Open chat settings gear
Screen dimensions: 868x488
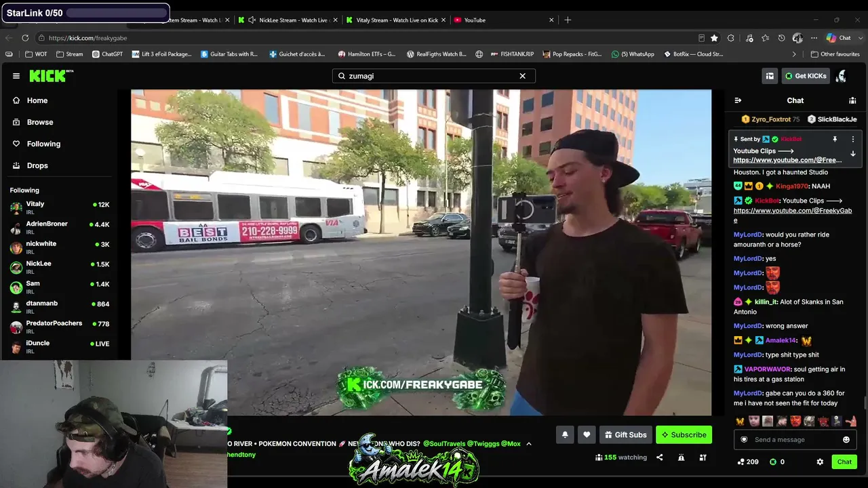pyautogui.click(x=820, y=462)
